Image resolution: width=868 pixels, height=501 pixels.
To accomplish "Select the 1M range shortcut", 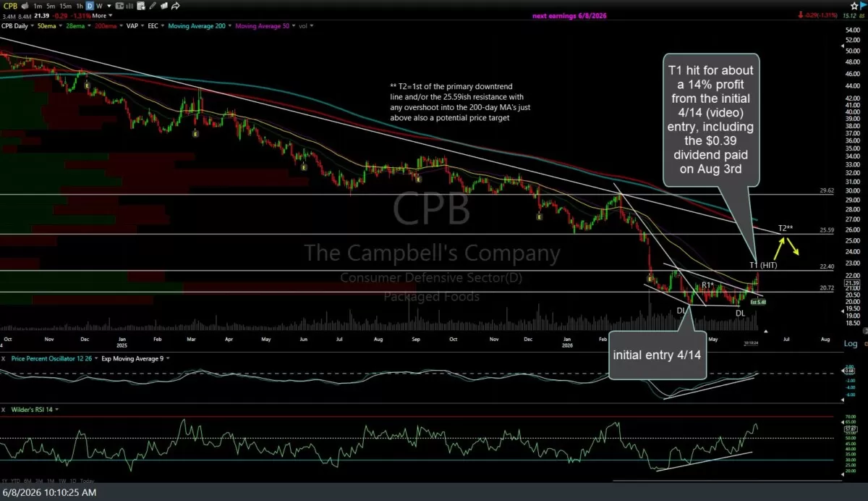I will (x=51, y=481).
